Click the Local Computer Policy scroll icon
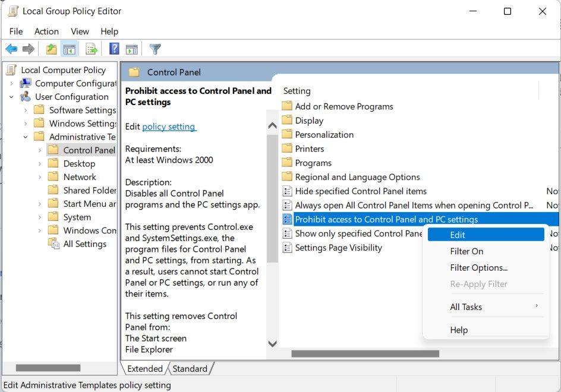Image resolution: width=561 pixels, height=392 pixels. [11, 69]
